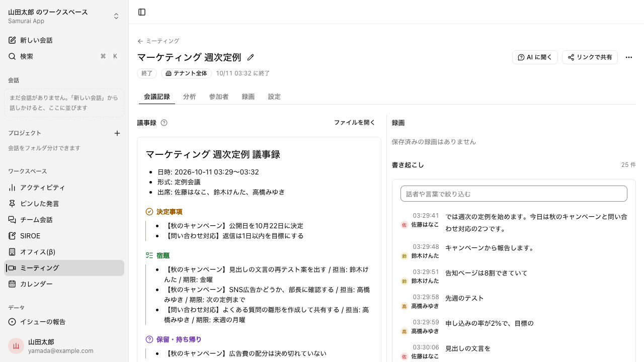644x362 pixels.
Task: Click the 保留・持ち帰り question icon
Action: (149, 339)
